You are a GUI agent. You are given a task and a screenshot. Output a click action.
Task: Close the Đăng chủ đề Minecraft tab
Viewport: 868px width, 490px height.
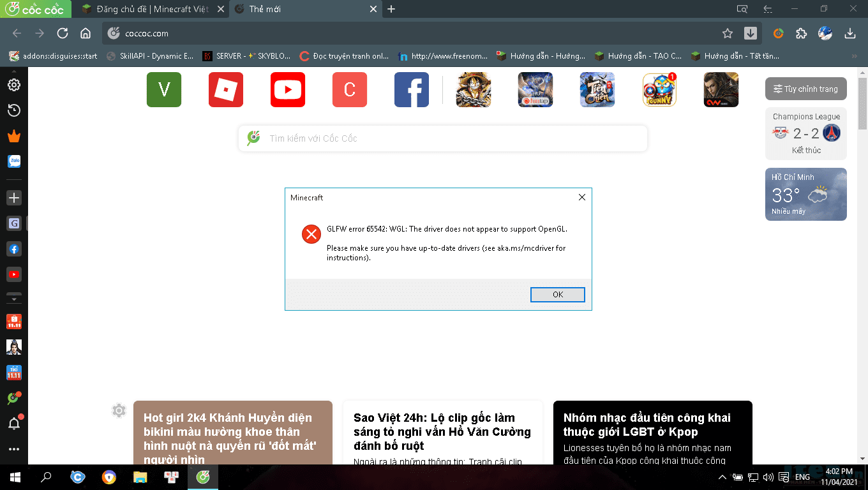220,9
